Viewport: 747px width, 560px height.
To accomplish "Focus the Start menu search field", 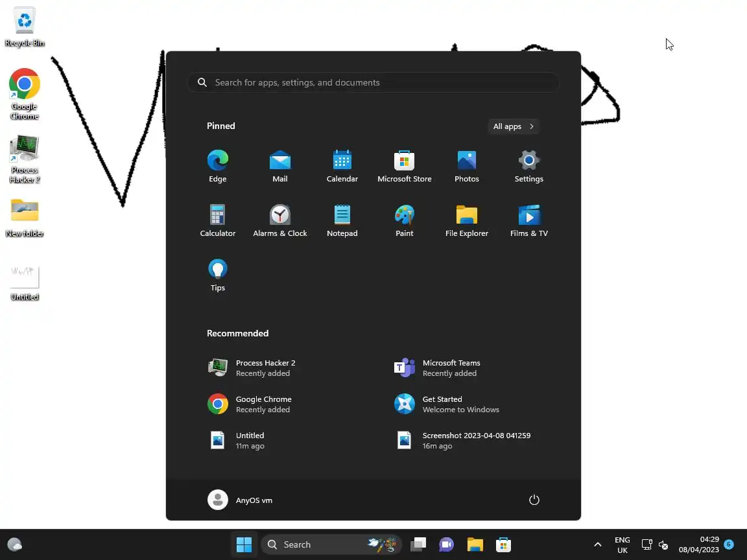I will click(x=373, y=82).
